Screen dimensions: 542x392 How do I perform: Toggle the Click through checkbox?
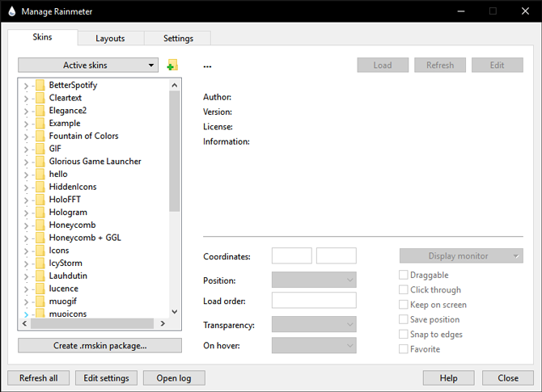point(404,289)
